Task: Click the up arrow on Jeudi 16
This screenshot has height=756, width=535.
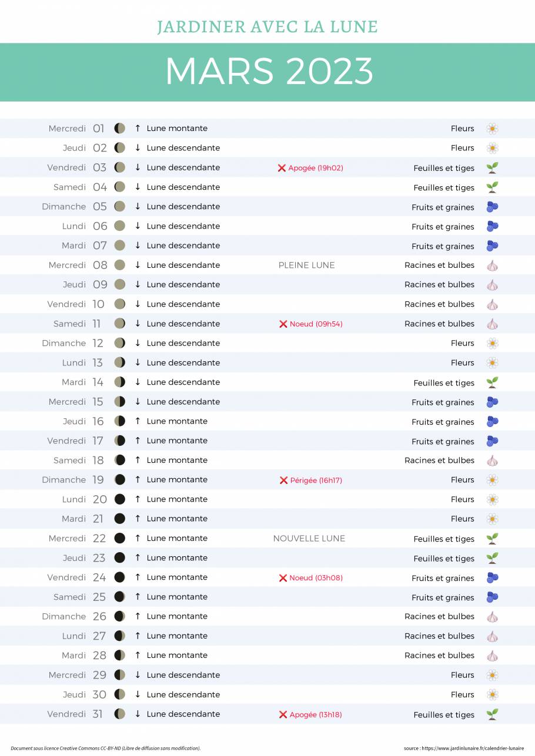Action: tap(138, 421)
